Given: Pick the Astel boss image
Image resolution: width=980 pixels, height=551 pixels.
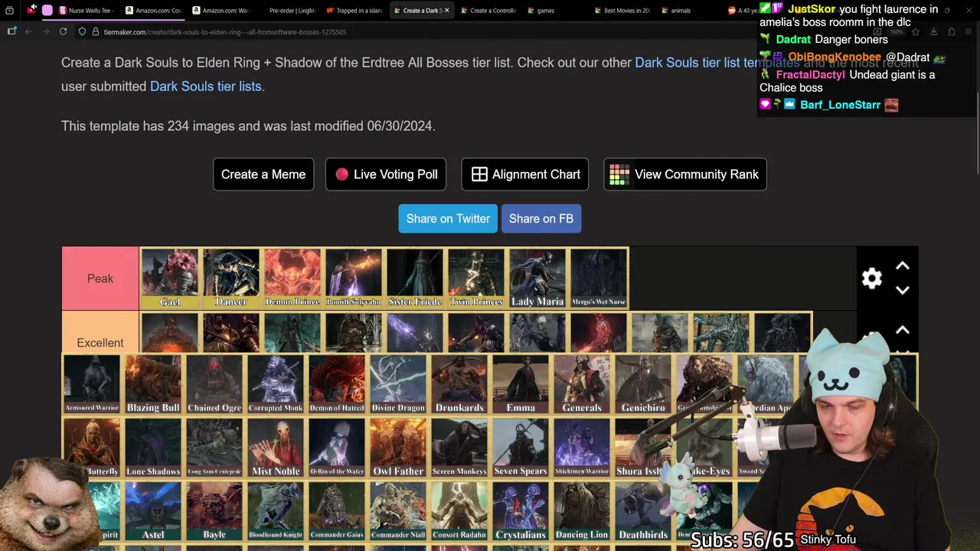Looking at the screenshot, I should 153,512.
